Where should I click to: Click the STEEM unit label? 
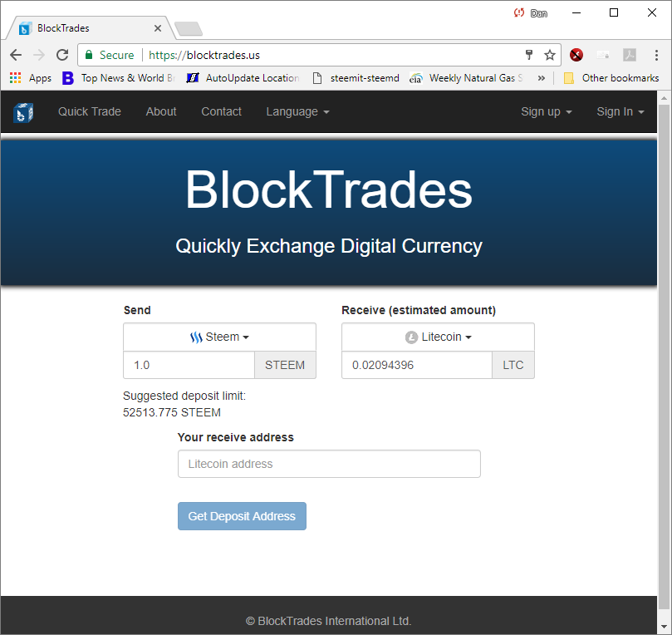[285, 365]
